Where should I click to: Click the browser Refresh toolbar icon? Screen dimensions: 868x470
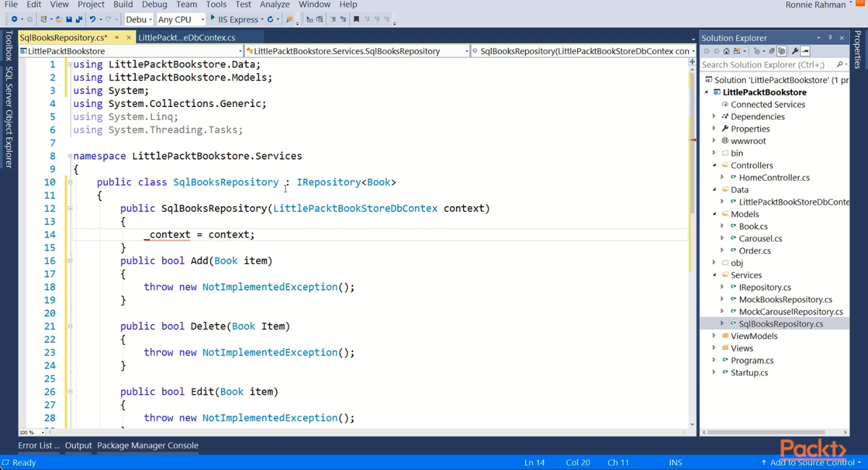270,19
